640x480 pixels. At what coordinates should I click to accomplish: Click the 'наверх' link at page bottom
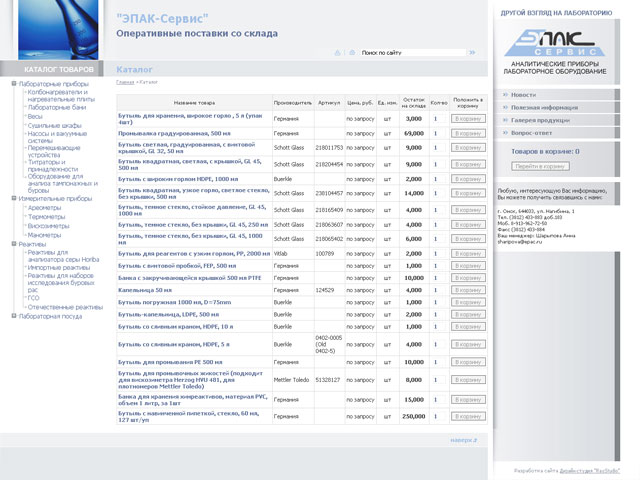[x=464, y=440]
